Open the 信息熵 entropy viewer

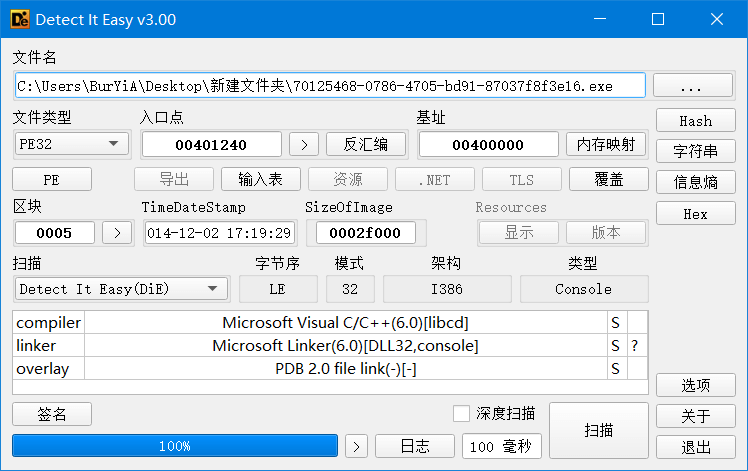click(x=696, y=182)
